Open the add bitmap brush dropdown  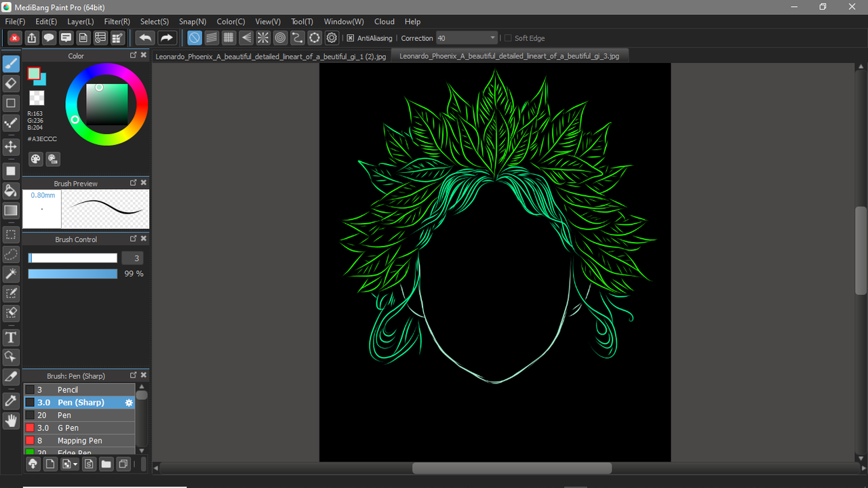coord(70,464)
